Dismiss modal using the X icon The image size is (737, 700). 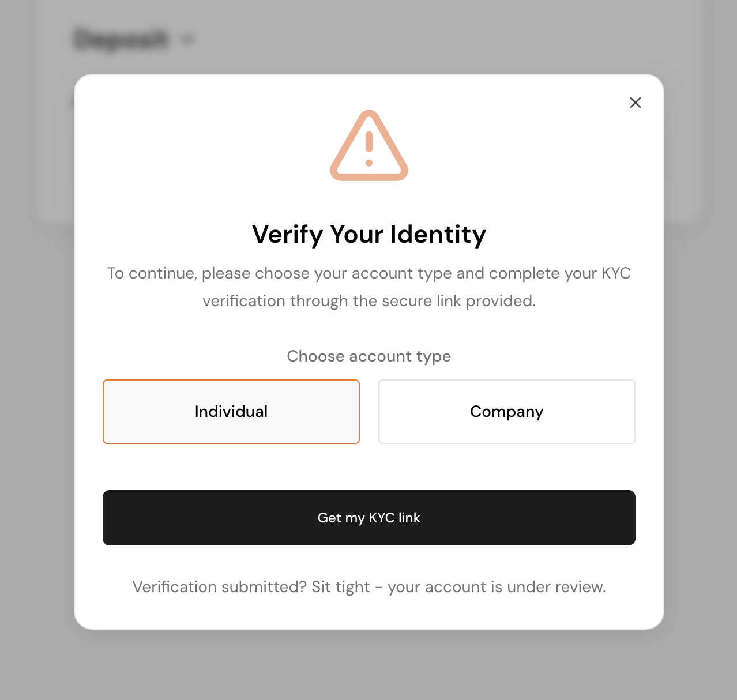[x=635, y=103]
